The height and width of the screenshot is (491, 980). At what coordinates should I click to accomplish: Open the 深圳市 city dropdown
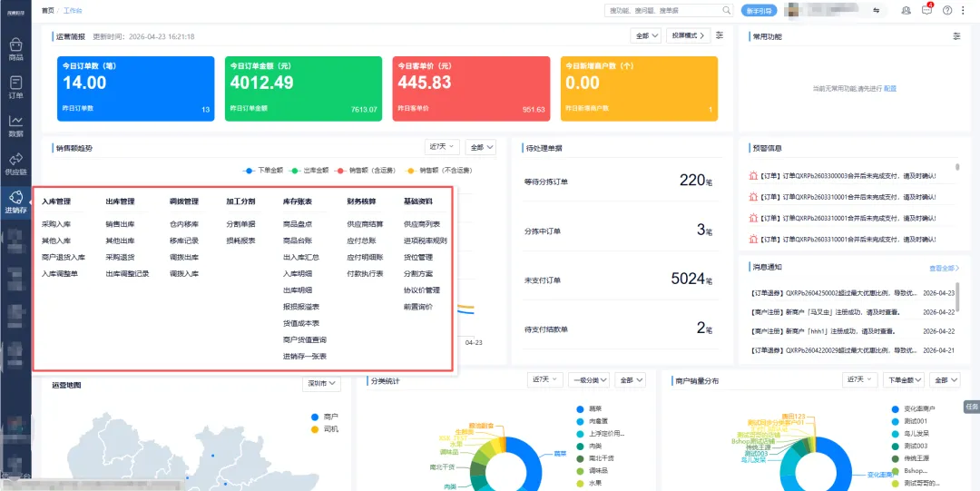[x=320, y=383]
